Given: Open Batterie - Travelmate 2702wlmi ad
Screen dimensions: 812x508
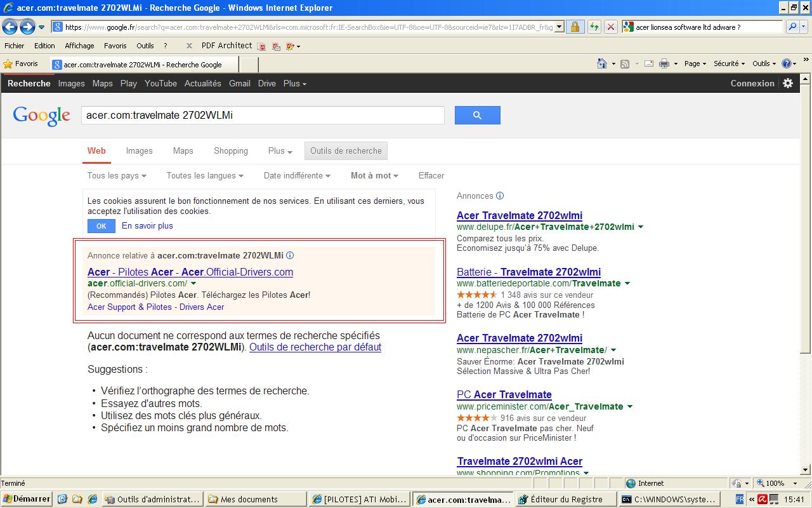Looking at the screenshot, I should pos(528,272).
